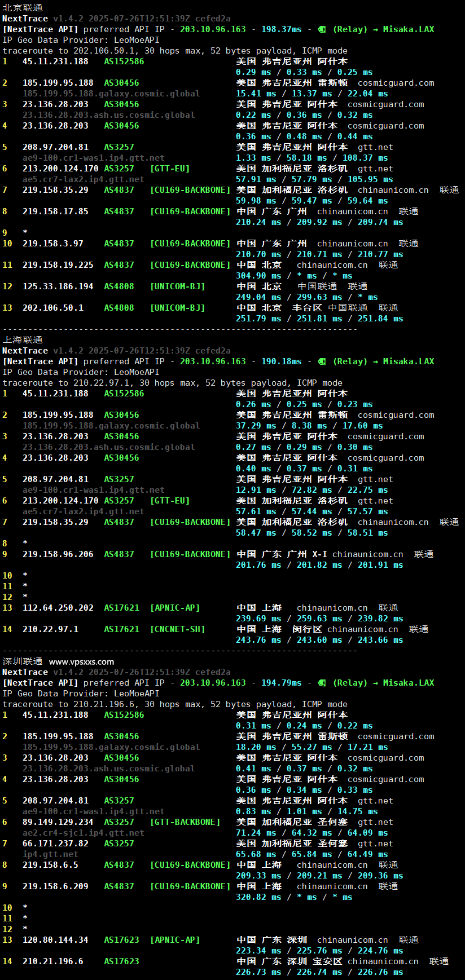
Task: Click the relay glyph next to 190.18ms
Action: click(x=322, y=361)
